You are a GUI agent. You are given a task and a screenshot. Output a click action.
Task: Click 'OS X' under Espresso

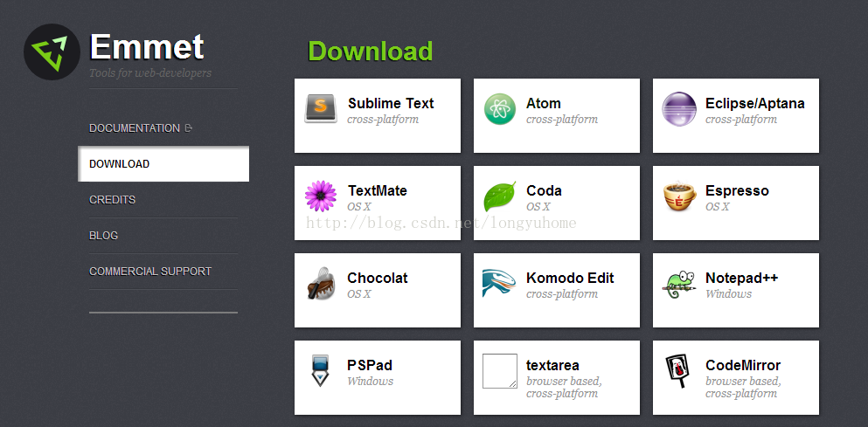tap(718, 207)
